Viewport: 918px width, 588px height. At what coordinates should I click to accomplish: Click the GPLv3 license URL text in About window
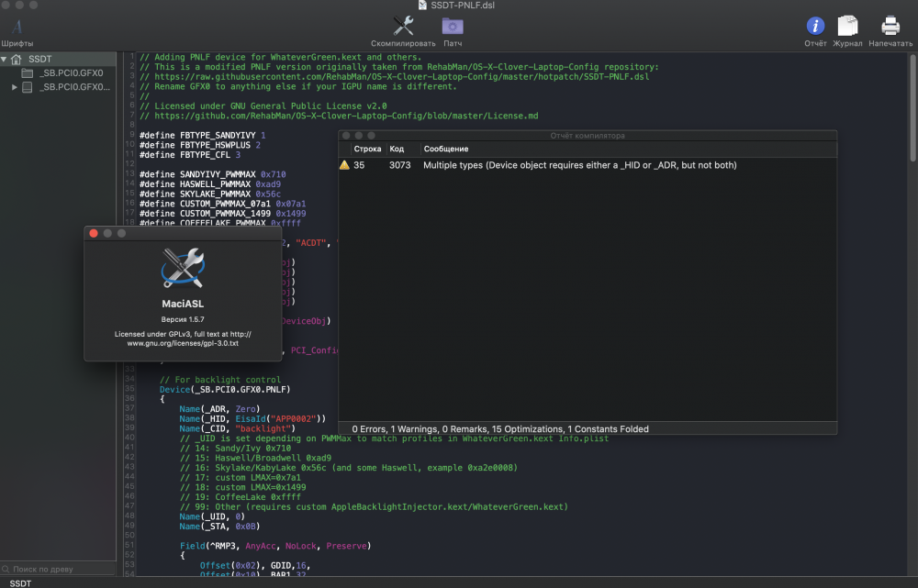[183, 338]
